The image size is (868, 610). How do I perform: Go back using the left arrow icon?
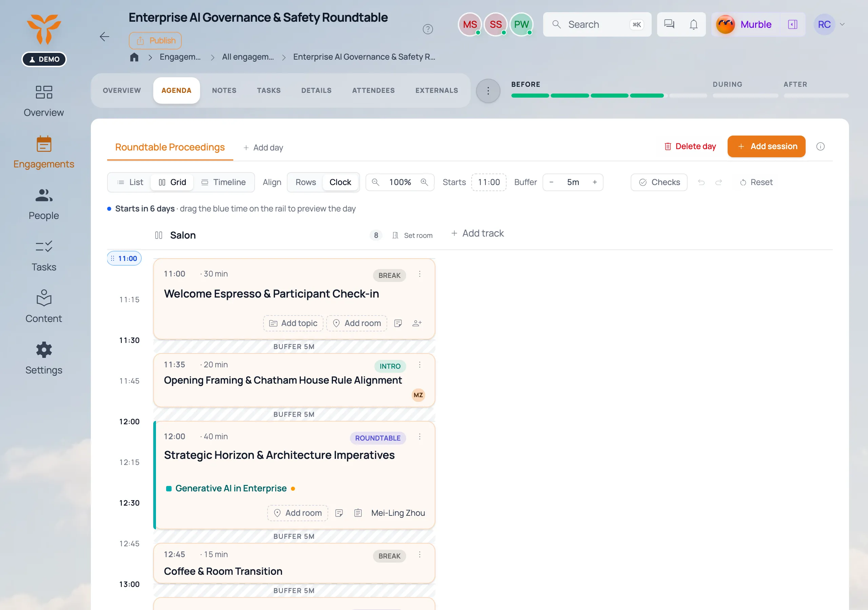104,37
